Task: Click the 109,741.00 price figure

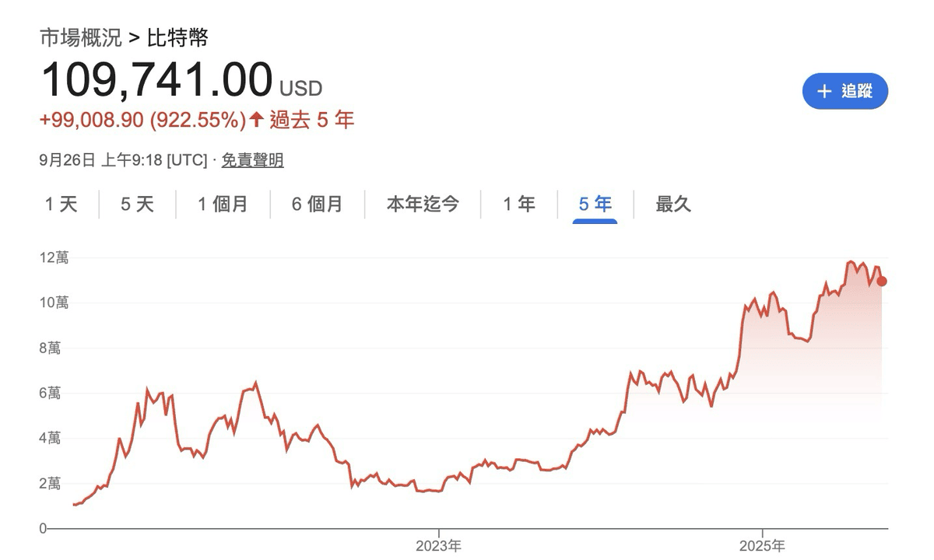Action: pos(156,78)
